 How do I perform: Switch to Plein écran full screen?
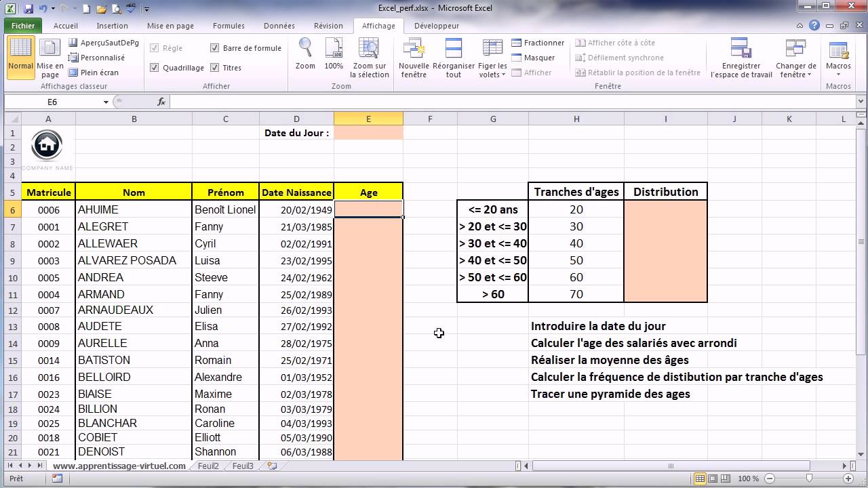coord(94,73)
